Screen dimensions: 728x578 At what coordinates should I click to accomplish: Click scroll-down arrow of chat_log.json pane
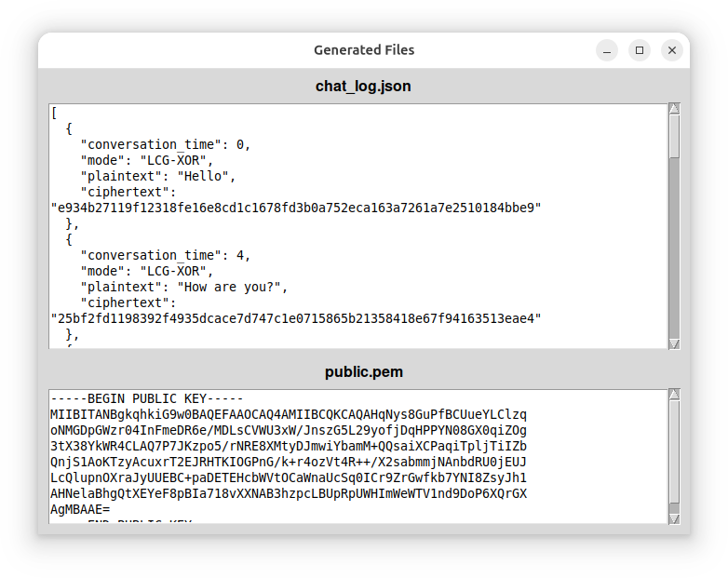click(x=674, y=343)
